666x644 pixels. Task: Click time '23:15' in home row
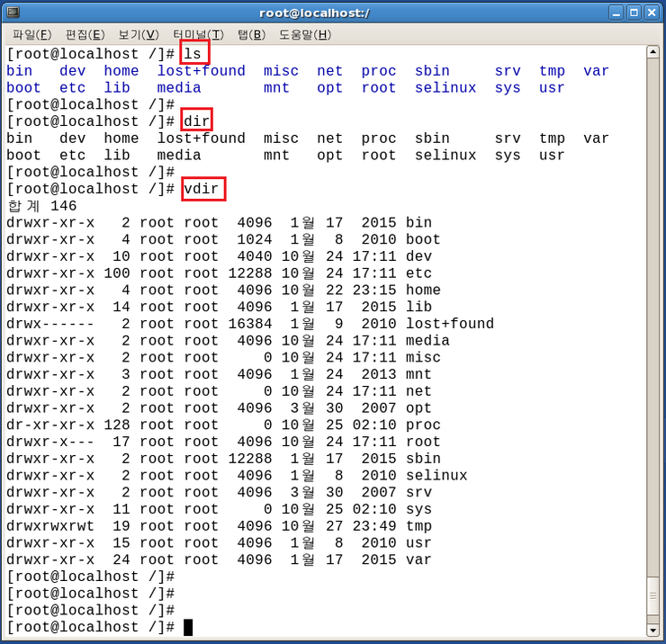click(374, 290)
